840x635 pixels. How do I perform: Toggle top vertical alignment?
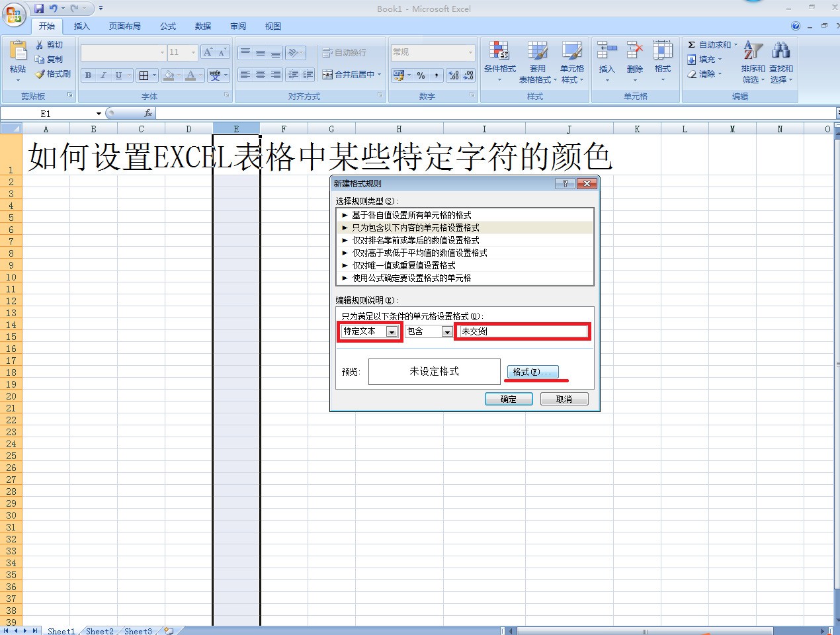click(x=245, y=52)
